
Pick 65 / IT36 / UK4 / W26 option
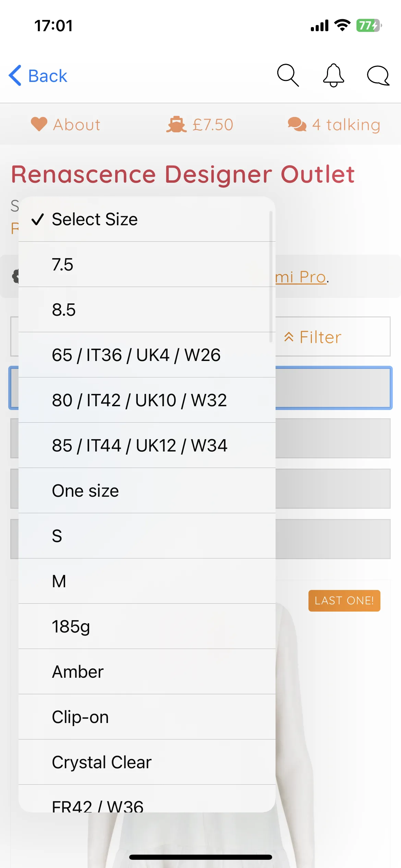(147, 355)
